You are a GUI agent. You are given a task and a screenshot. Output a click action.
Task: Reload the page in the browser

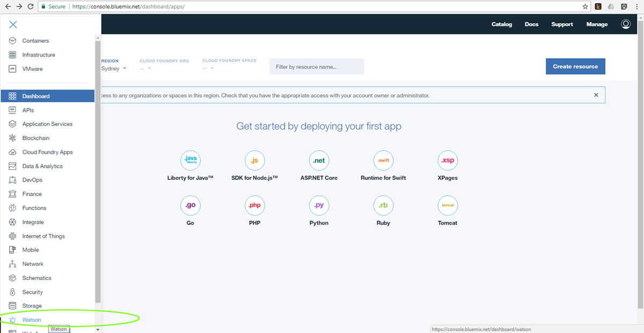click(x=32, y=6)
